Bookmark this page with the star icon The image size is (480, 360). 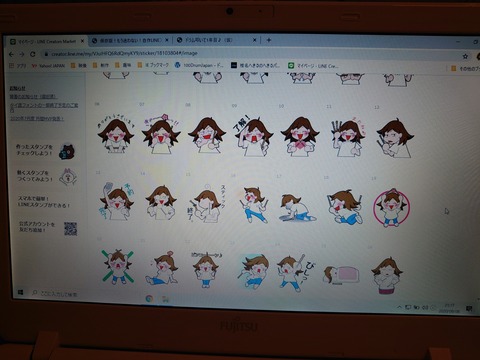(x=465, y=57)
